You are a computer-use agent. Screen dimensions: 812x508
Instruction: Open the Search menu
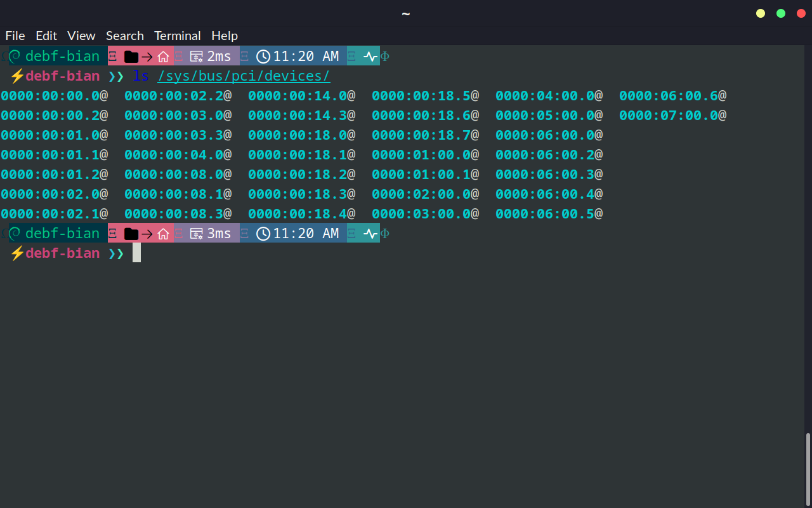click(x=125, y=36)
